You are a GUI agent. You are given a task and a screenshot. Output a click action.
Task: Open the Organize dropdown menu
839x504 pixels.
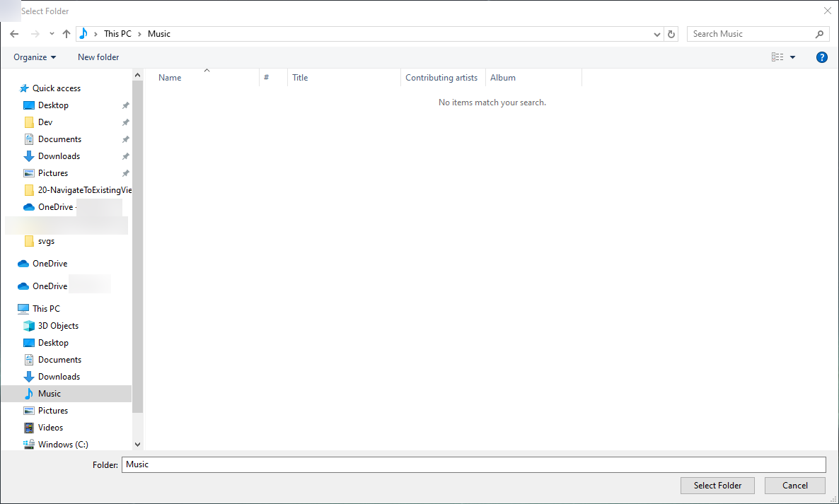[34, 57]
